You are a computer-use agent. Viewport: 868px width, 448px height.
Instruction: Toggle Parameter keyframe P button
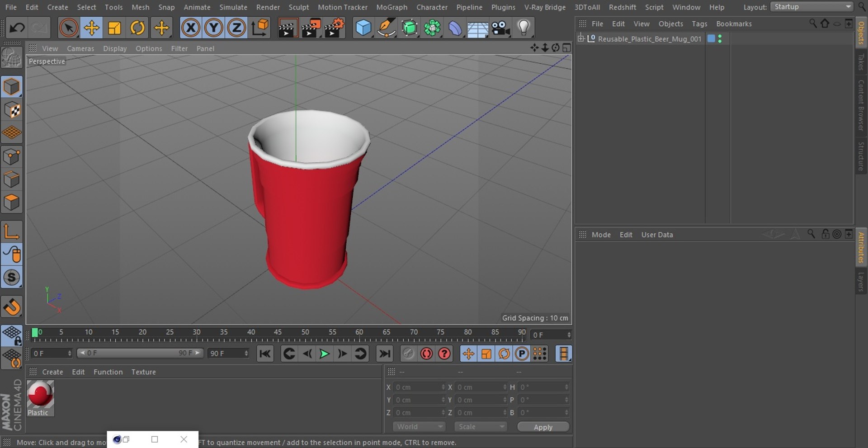click(522, 354)
